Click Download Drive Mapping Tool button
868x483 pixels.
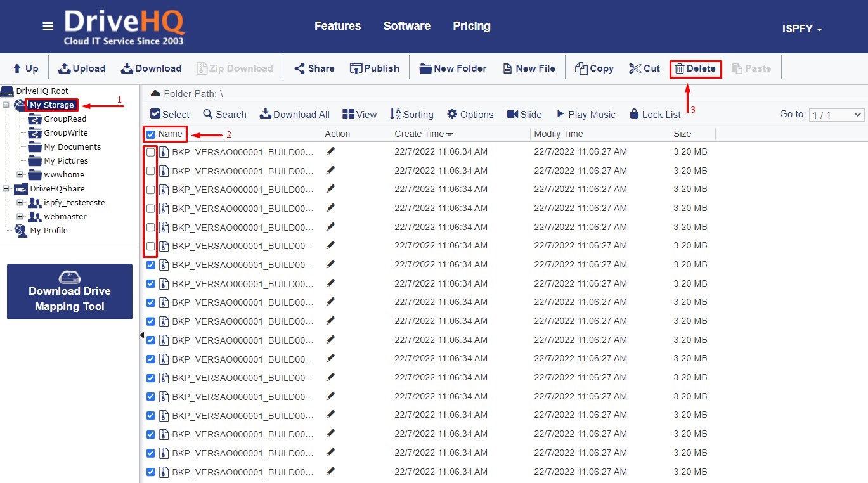(70, 292)
